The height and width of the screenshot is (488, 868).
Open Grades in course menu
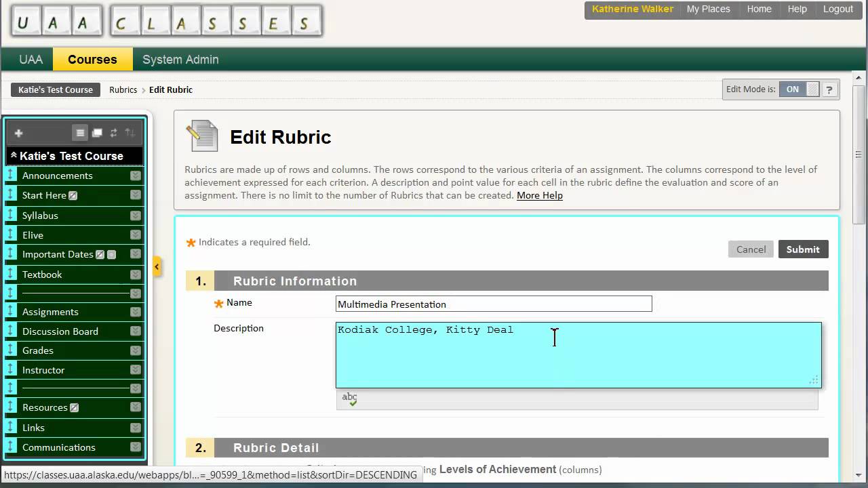point(38,350)
